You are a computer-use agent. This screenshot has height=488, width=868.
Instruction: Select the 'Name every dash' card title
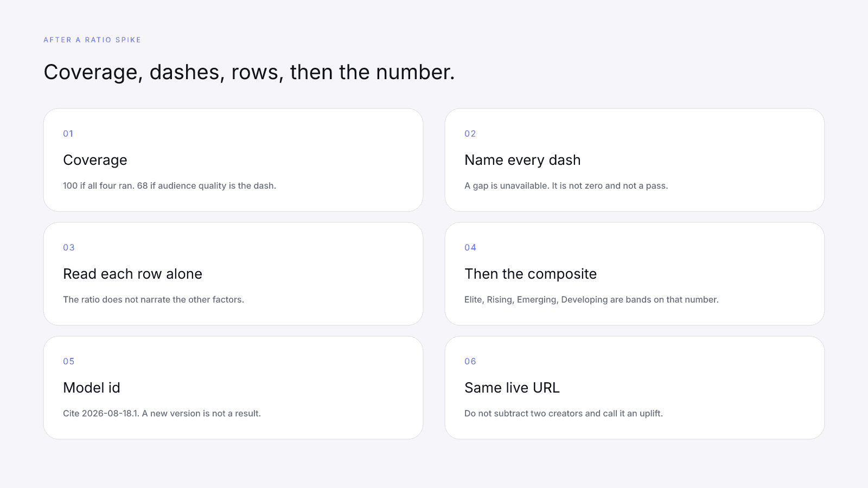click(x=522, y=160)
